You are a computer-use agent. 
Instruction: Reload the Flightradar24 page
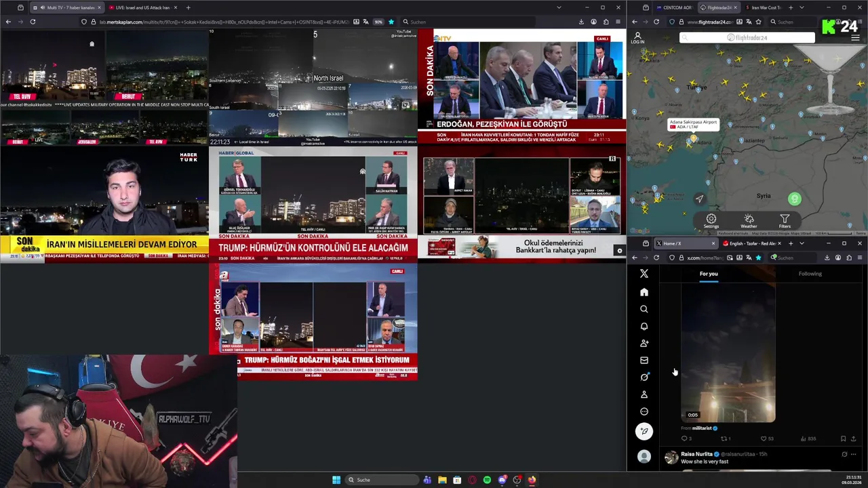pyautogui.click(x=656, y=22)
